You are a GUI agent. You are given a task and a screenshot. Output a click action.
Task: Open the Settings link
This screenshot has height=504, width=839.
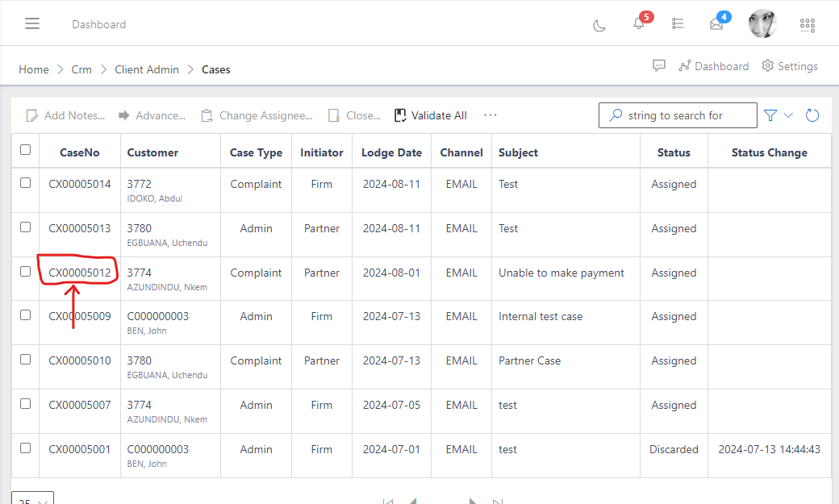790,66
